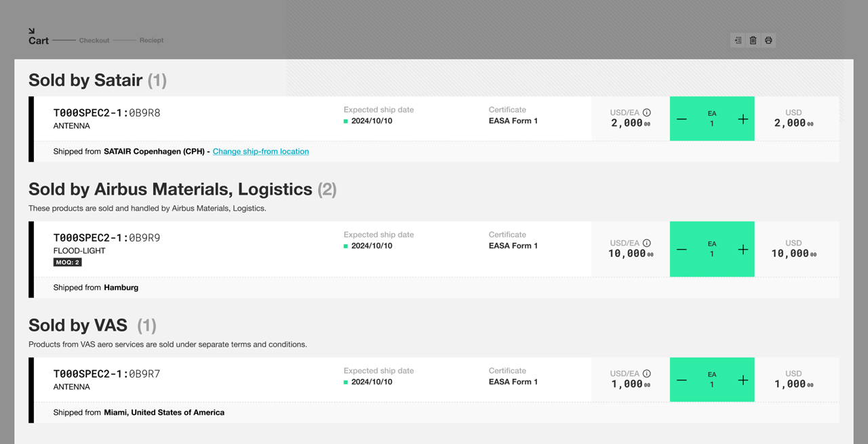Click the 10,000 USD line total for FLOOD-LIGHT
The image size is (868, 444).
coord(794,254)
